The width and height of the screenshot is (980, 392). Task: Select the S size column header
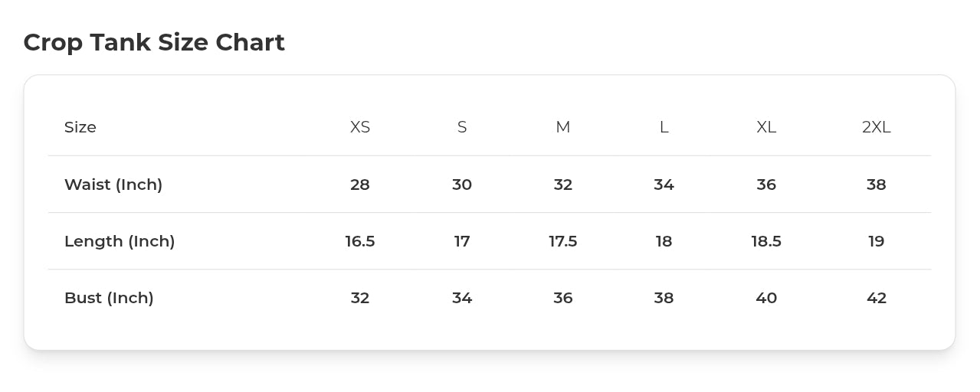[x=462, y=127]
